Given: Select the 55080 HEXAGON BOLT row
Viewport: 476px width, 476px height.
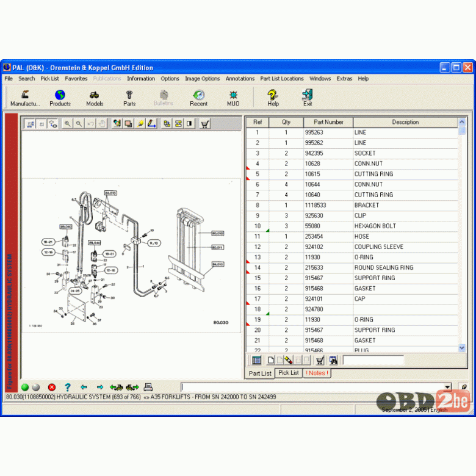Looking at the screenshot, I should point(352,226).
